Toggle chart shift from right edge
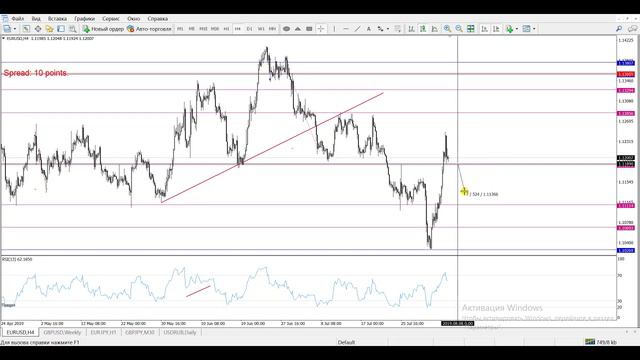Viewport: 640px width, 360px height. tap(496, 29)
